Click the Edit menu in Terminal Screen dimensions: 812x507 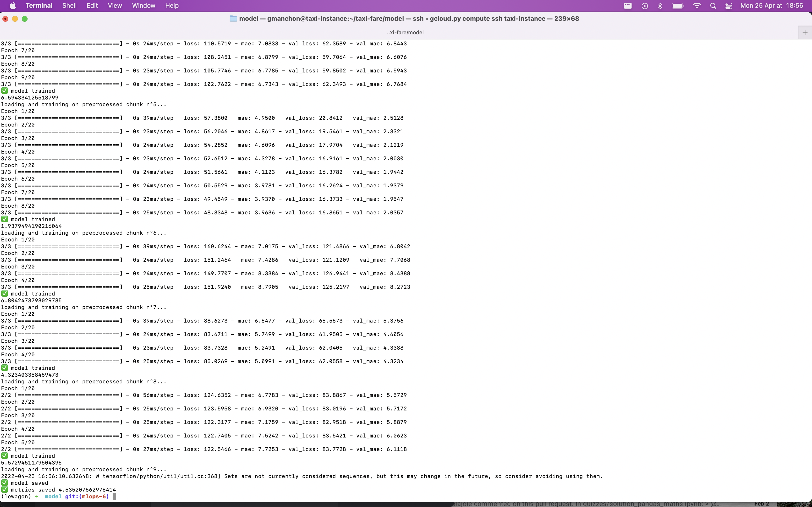click(x=92, y=5)
